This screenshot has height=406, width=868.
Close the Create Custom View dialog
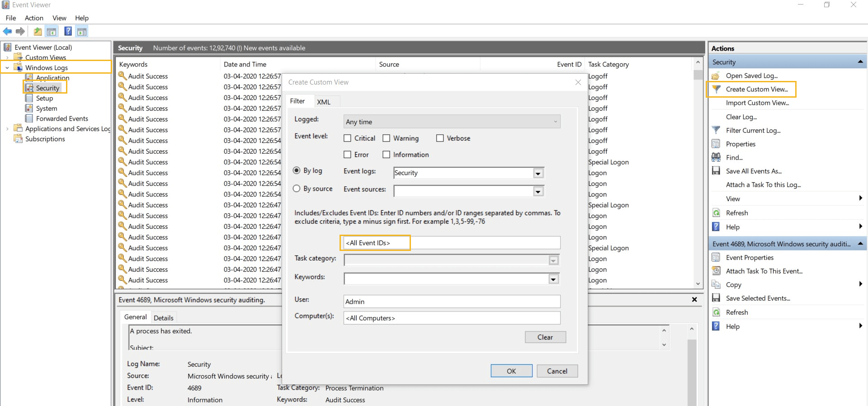coord(578,82)
